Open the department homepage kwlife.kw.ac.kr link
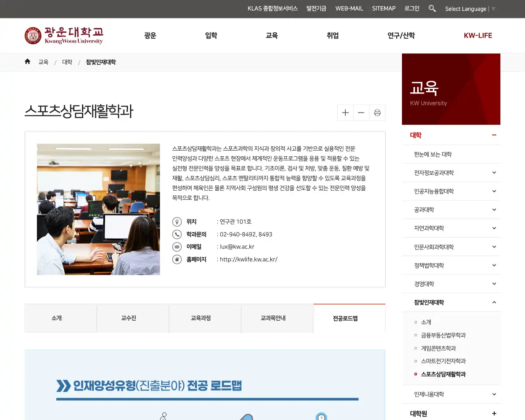525x420 pixels. [x=249, y=259]
